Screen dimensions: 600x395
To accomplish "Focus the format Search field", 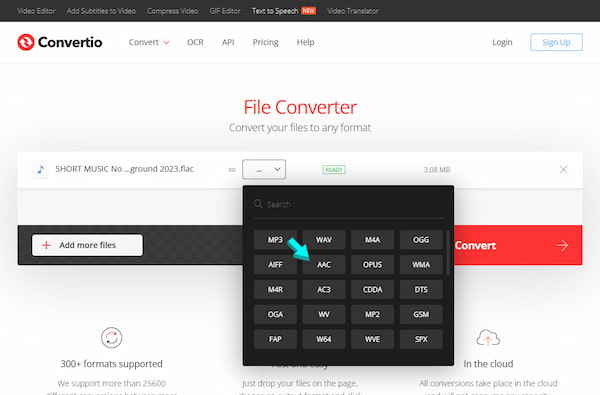I will pyautogui.click(x=348, y=204).
